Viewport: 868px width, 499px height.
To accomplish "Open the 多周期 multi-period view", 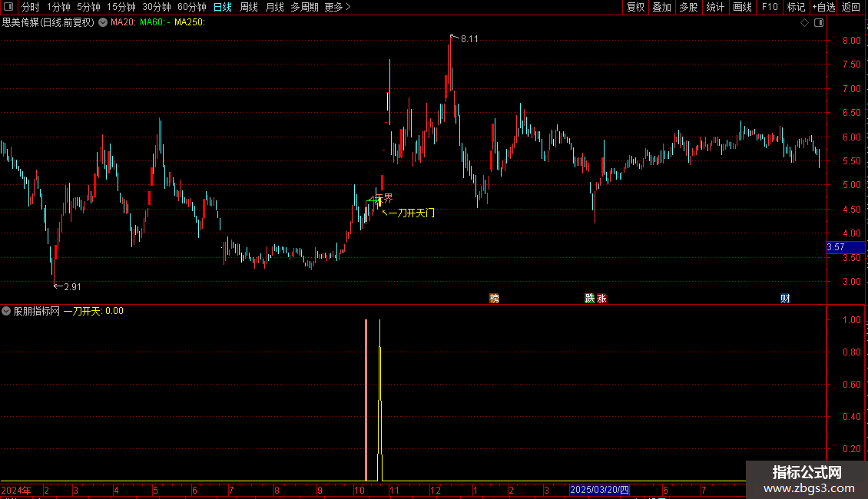I will pyautogui.click(x=304, y=7).
